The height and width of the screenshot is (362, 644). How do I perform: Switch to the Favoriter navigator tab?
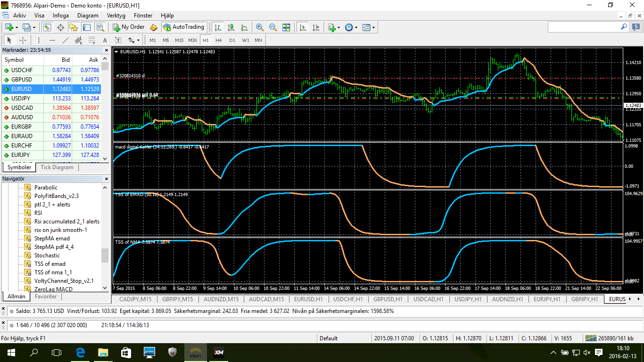point(46,296)
